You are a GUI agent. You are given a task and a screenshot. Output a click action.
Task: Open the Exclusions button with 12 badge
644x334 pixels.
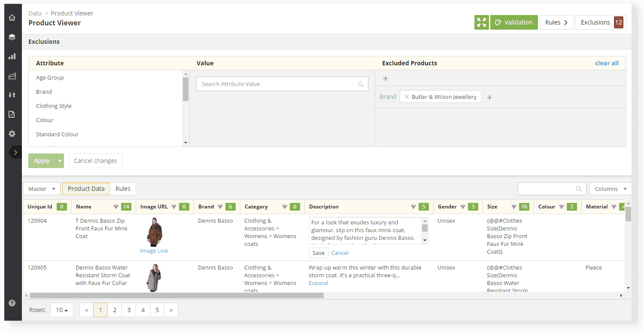pyautogui.click(x=601, y=22)
